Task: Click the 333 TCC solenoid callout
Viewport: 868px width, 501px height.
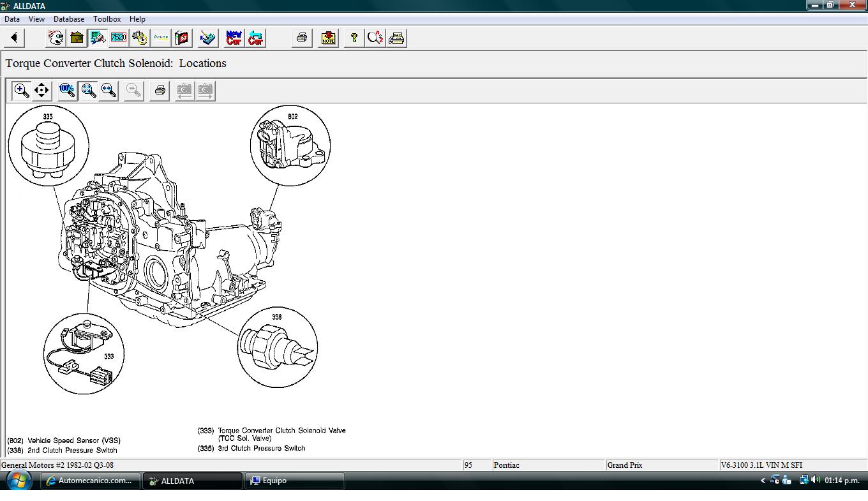Action: [84, 354]
